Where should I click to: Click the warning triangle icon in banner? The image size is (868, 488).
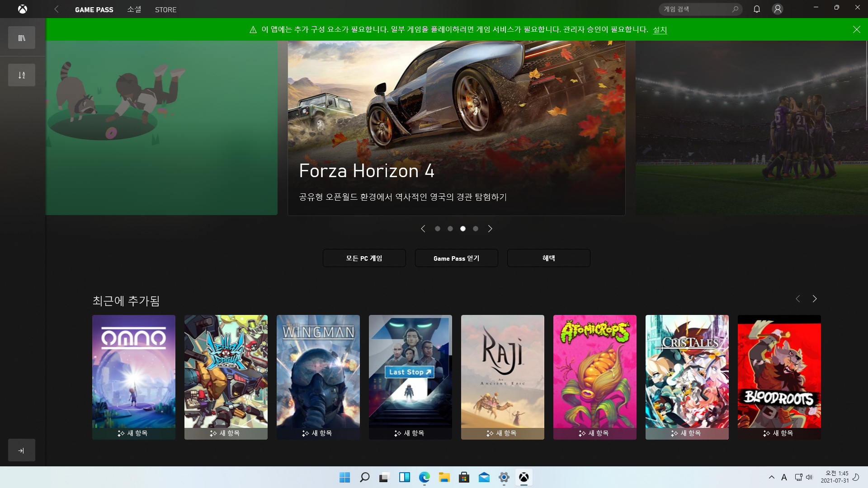point(253,29)
